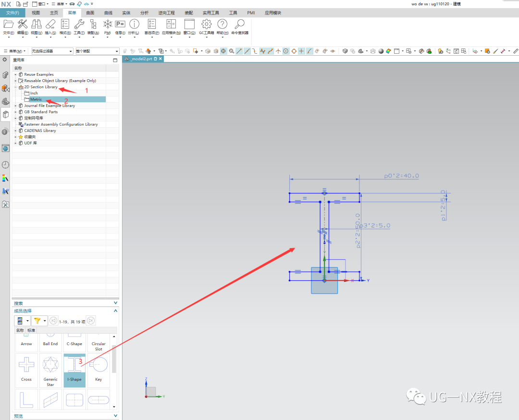Switch to the 曲线 ribbon tab
The image size is (519, 420).
click(108, 13)
